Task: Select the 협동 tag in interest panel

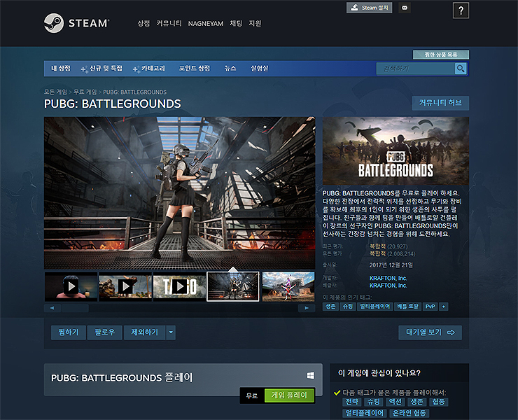Action: 438,402
